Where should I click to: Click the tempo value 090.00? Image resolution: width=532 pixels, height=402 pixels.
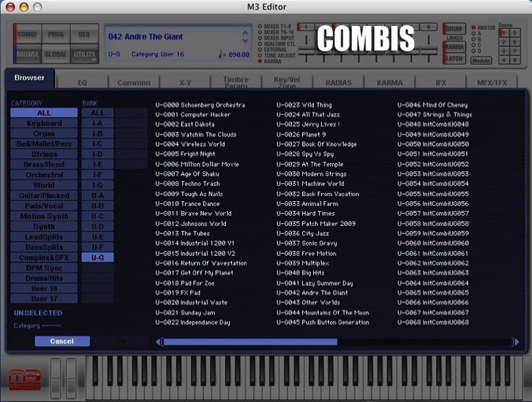(x=239, y=55)
